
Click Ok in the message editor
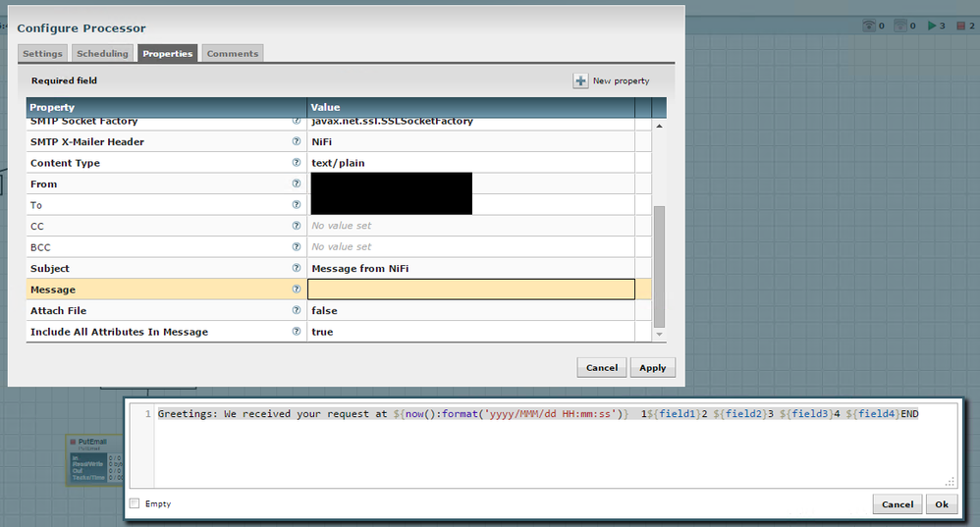pos(942,503)
